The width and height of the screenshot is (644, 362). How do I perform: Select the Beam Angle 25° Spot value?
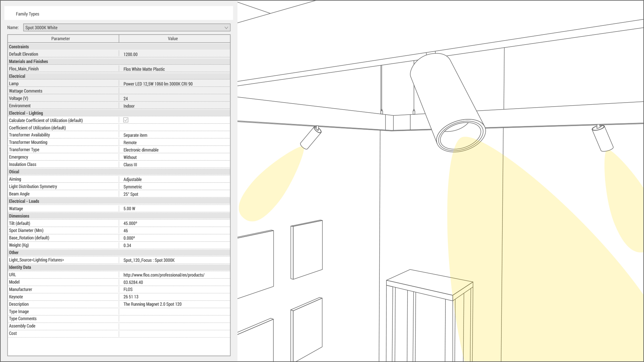[x=131, y=194]
